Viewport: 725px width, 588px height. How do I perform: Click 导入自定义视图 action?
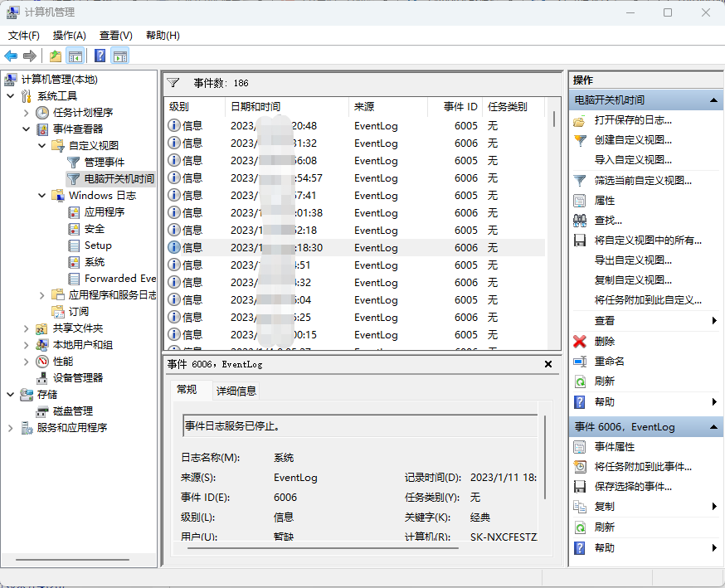tap(633, 160)
